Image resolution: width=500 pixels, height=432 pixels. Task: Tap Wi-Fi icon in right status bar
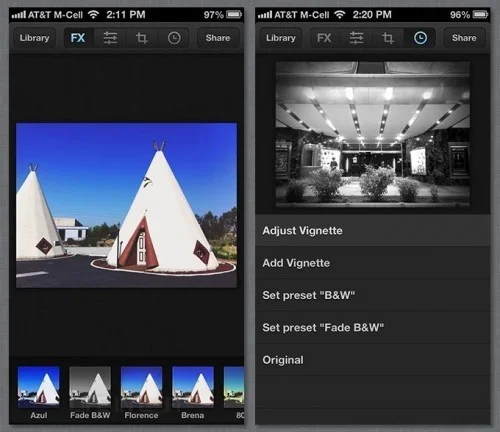tap(340, 14)
